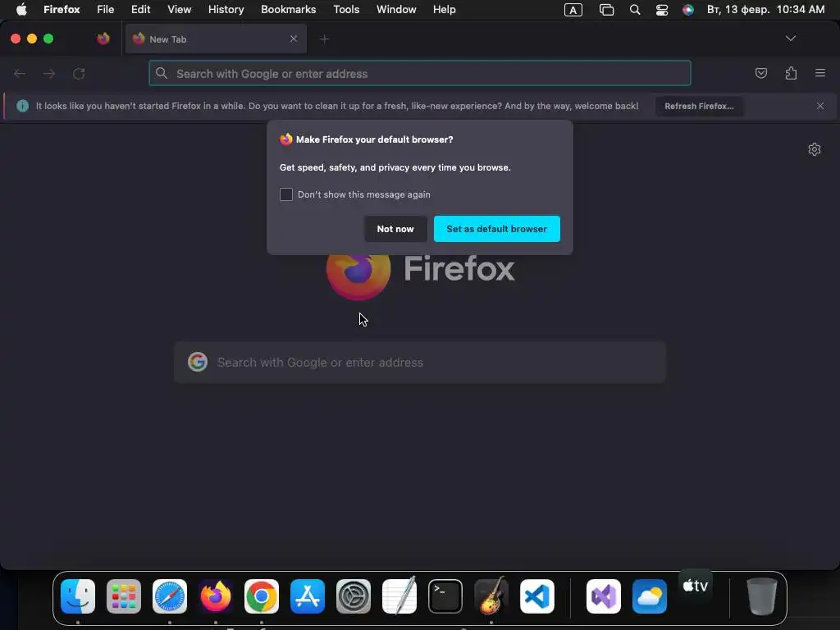This screenshot has height=630, width=840.
Task: Focus the address bar search field
Action: (420, 73)
